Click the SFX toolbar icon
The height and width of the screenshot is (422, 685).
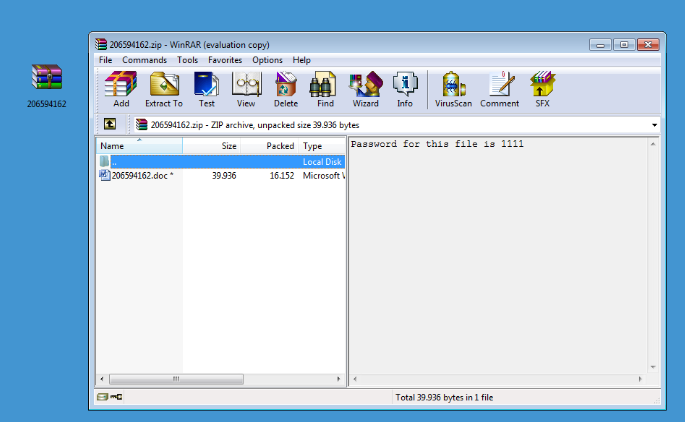pos(542,88)
